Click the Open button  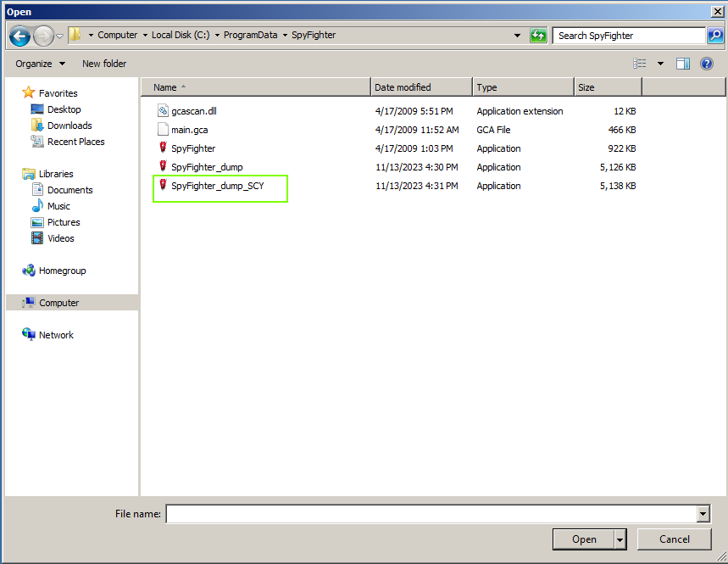(x=584, y=539)
